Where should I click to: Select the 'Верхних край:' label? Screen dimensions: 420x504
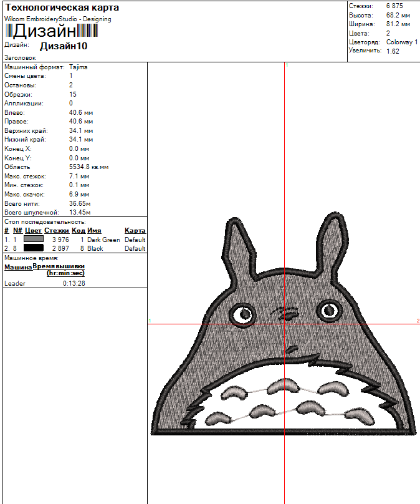tap(26, 131)
